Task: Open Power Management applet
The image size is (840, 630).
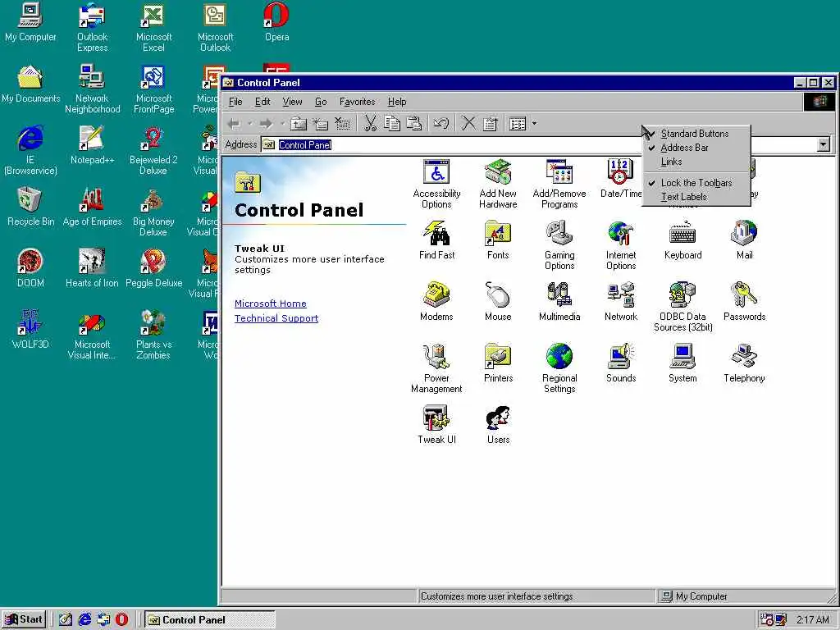Action: tap(436, 368)
